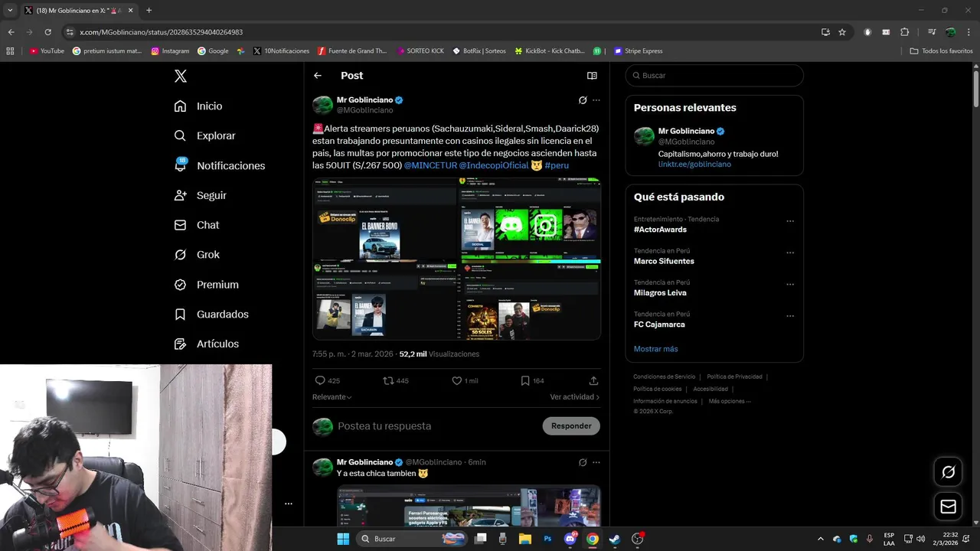
Task: Open Todos los favoritos folder
Action: pos(942,51)
